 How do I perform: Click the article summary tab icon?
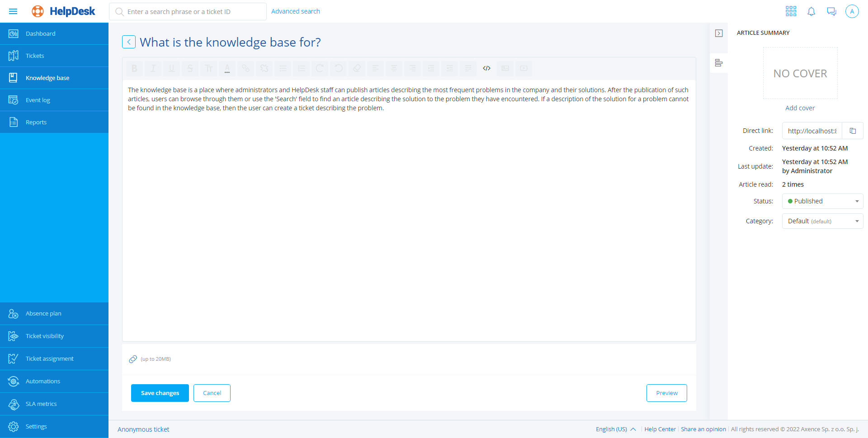(719, 63)
